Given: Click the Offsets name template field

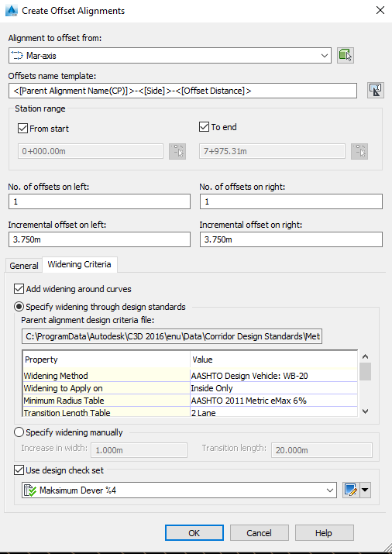Looking at the screenshot, I should (183, 91).
